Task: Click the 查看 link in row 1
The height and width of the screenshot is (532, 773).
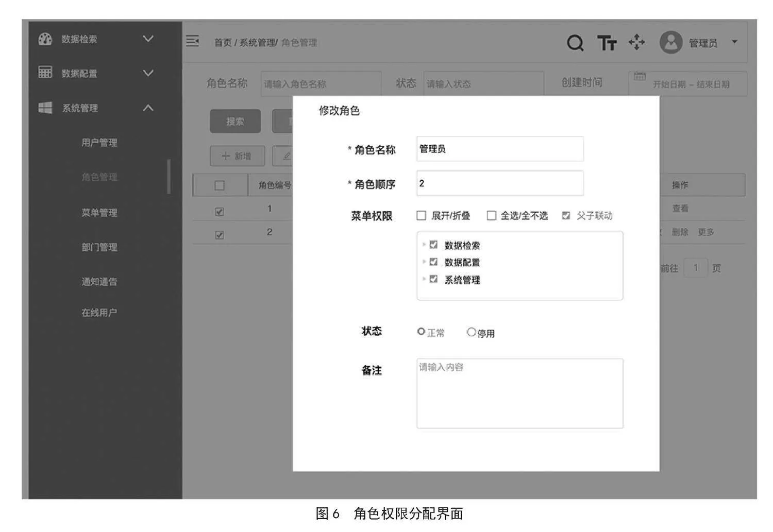Action: click(x=680, y=209)
